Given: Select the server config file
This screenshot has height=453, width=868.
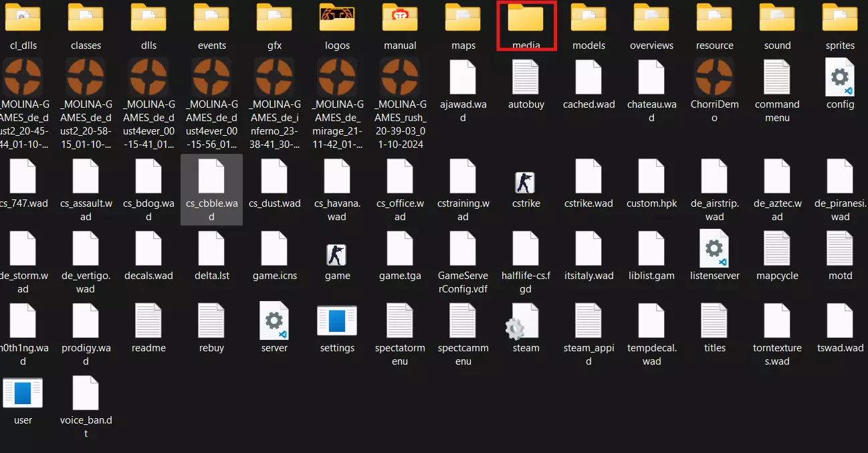Looking at the screenshot, I should click(274, 327).
